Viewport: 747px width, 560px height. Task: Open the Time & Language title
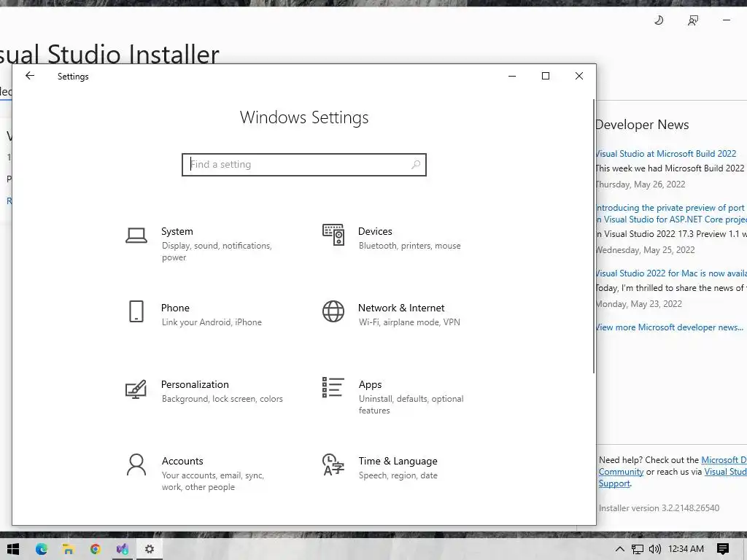[398, 461]
